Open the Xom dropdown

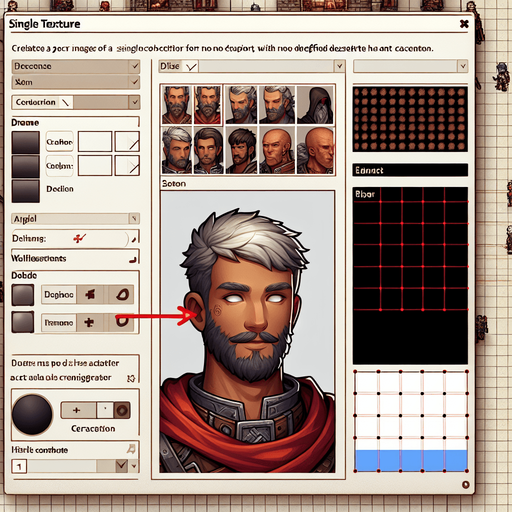(76, 82)
